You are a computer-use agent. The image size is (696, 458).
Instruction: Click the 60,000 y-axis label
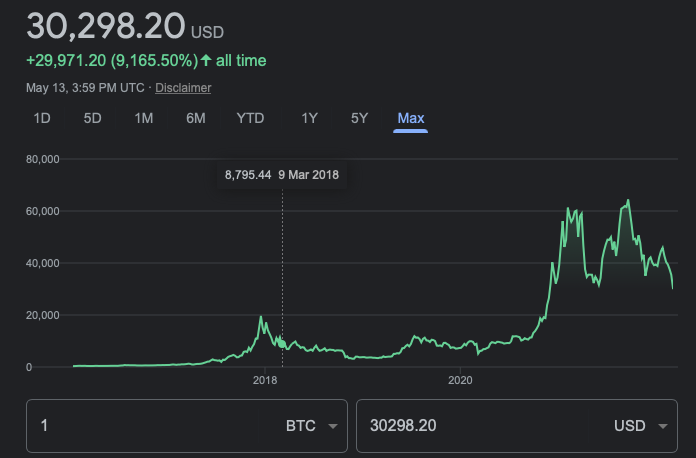(x=43, y=211)
